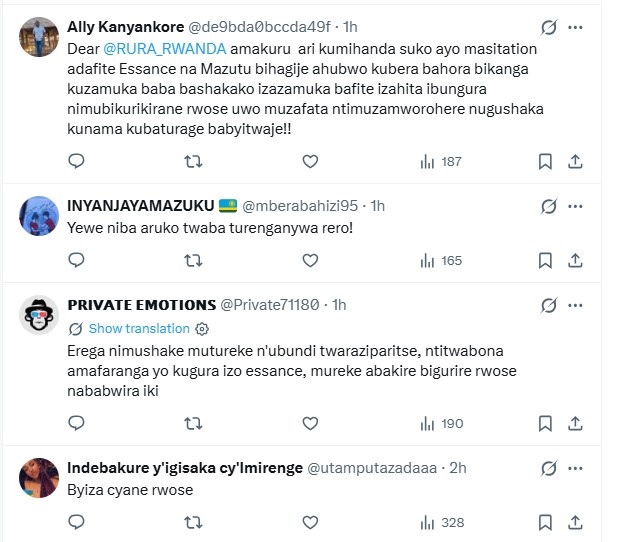This screenshot has width=622, height=542.
Task: Bookmark the Indebakure y'igisaka tweet
Action: [545, 522]
